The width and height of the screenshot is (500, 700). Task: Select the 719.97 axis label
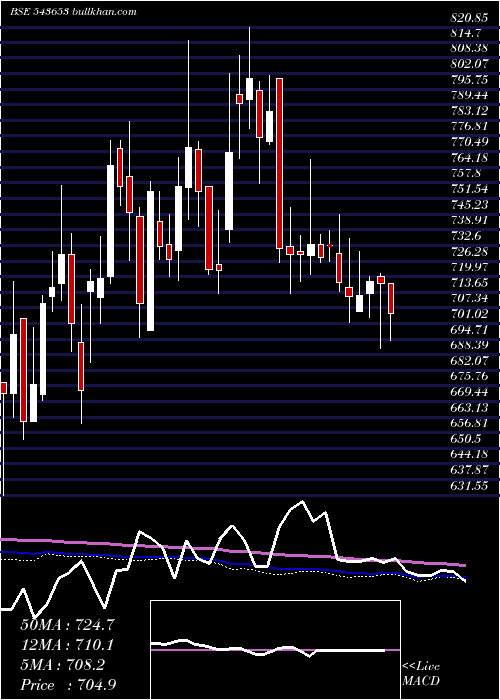468,267
